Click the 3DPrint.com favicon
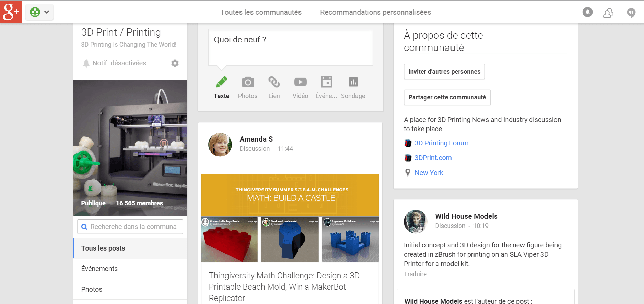The image size is (644, 304). pyautogui.click(x=408, y=158)
